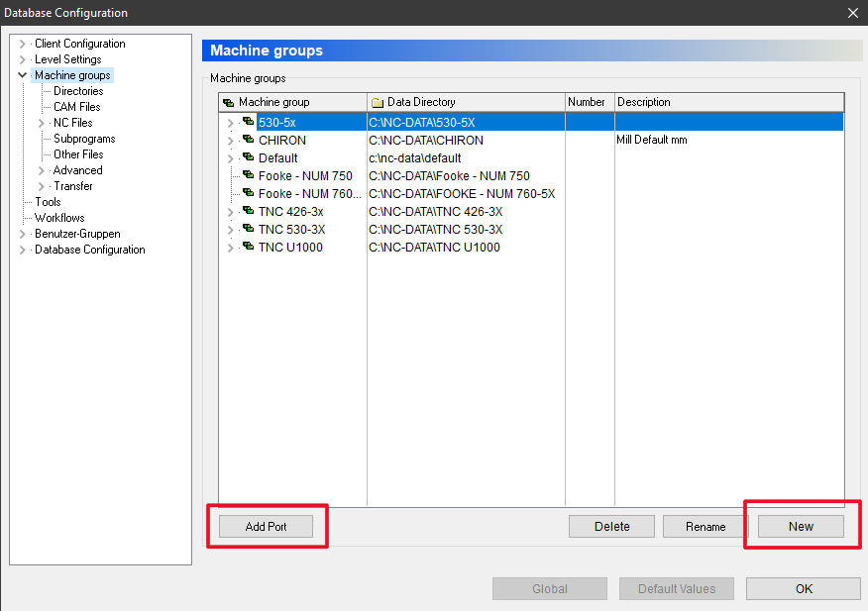Click the TNC 426-3x group icon
The image size is (868, 611).
[x=249, y=210]
